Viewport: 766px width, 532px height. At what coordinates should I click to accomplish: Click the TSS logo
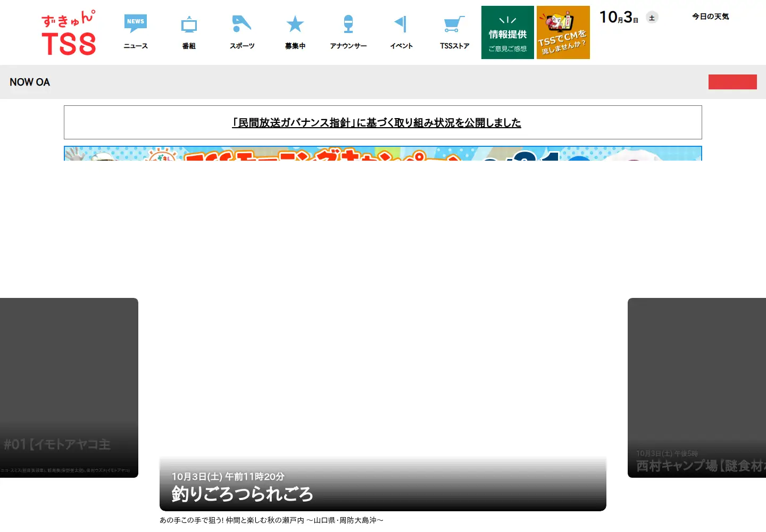click(x=69, y=33)
